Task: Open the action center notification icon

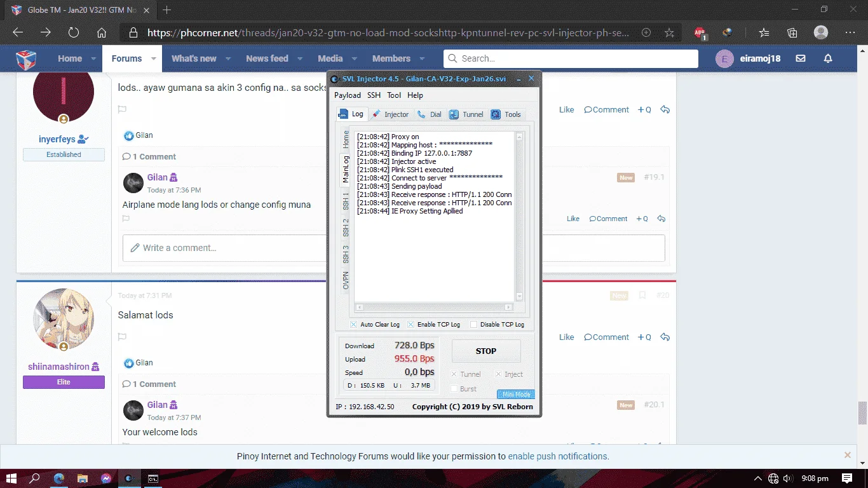Action: (x=847, y=478)
